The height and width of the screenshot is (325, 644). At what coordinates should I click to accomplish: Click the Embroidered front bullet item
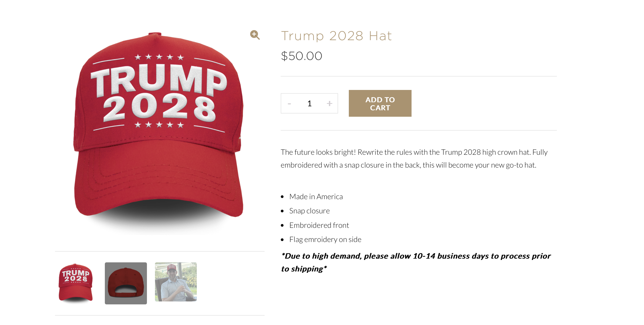point(319,225)
